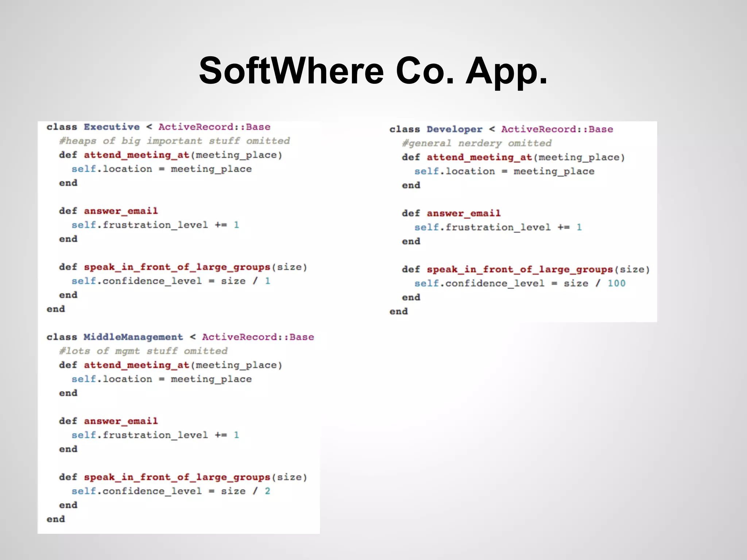Viewport: 747px width, 560px height.
Task: Click 'def speak_in_front_of_large_groups(size)' in Developer class
Action: pos(526,269)
